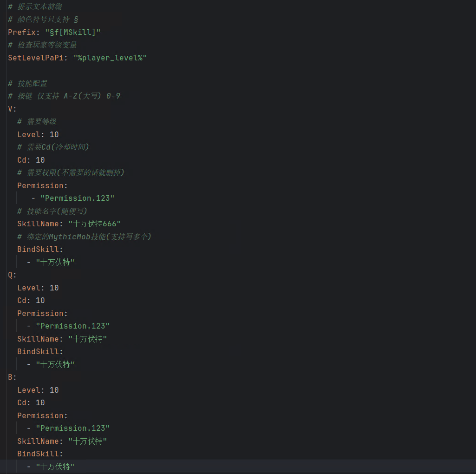This screenshot has height=474, width=476.
Task: Click the Level value 10 under V
Action: tap(54, 134)
